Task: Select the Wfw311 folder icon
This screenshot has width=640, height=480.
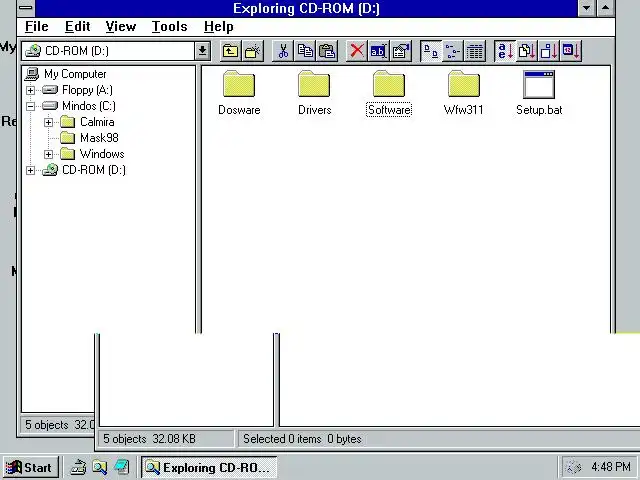Action: pos(464,84)
